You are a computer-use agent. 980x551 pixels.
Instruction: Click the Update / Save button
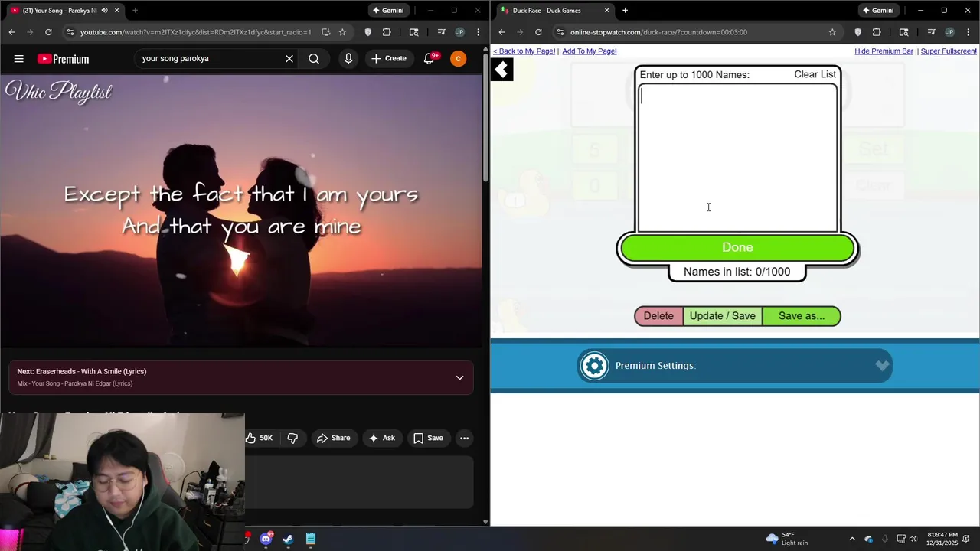[x=722, y=316]
